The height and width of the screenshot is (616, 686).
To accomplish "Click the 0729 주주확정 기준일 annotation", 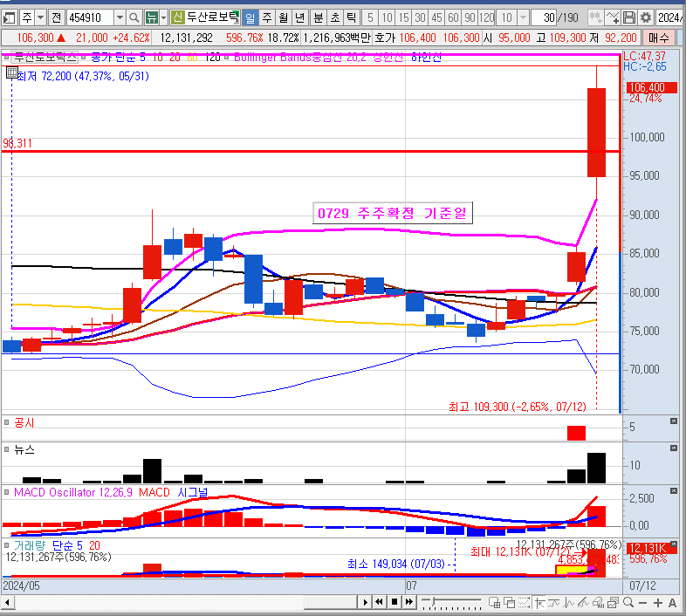I will tap(393, 213).
